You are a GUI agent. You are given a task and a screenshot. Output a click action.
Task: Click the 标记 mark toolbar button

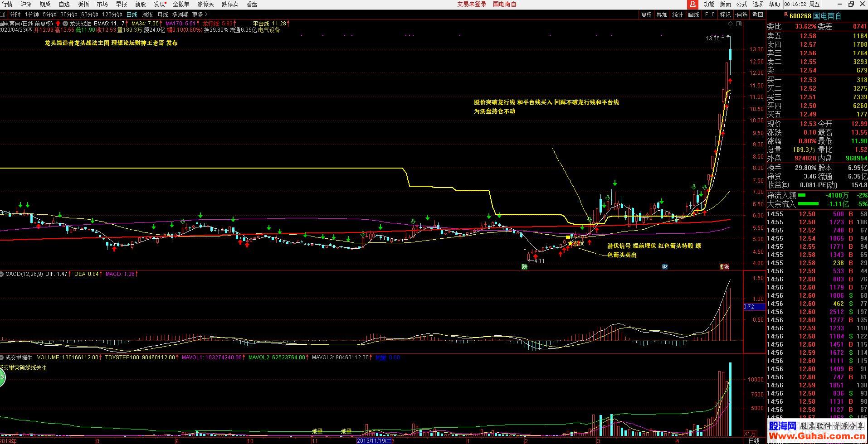point(725,14)
